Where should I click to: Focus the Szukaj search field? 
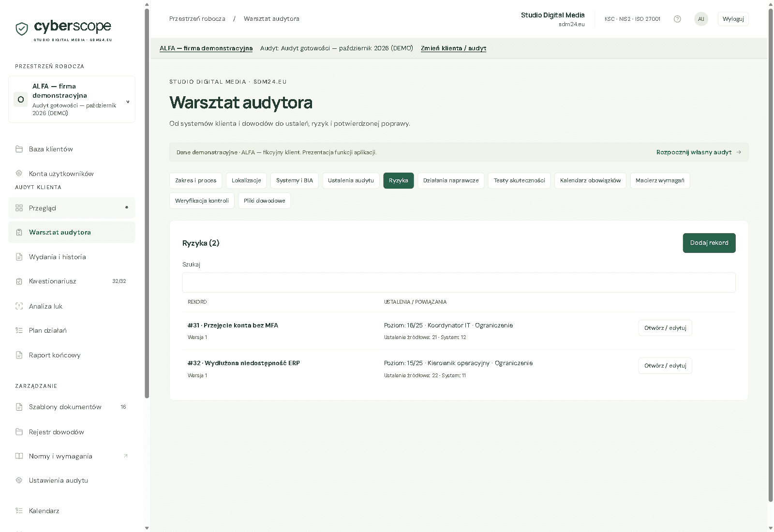tap(459, 282)
